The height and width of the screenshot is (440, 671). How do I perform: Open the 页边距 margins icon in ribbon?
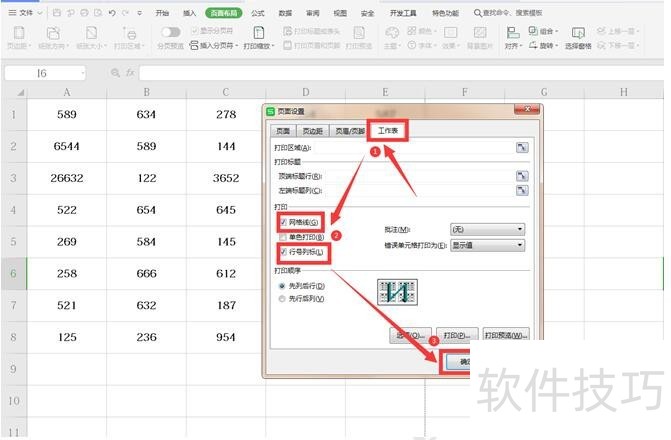19,33
